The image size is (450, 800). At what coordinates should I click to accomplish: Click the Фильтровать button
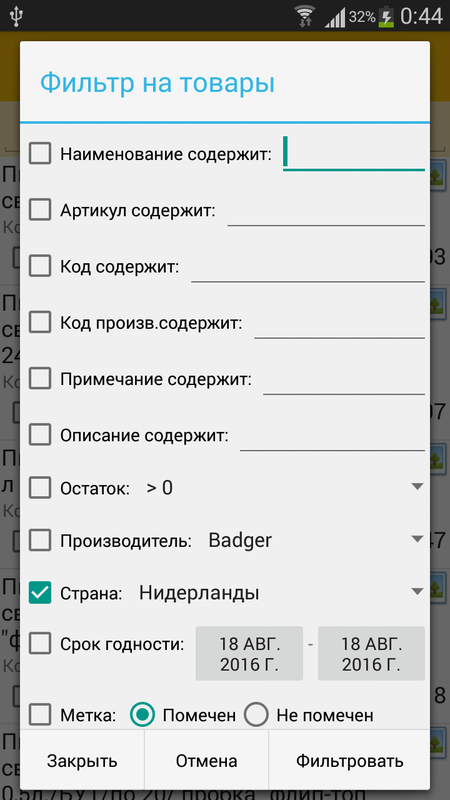pos(349,761)
